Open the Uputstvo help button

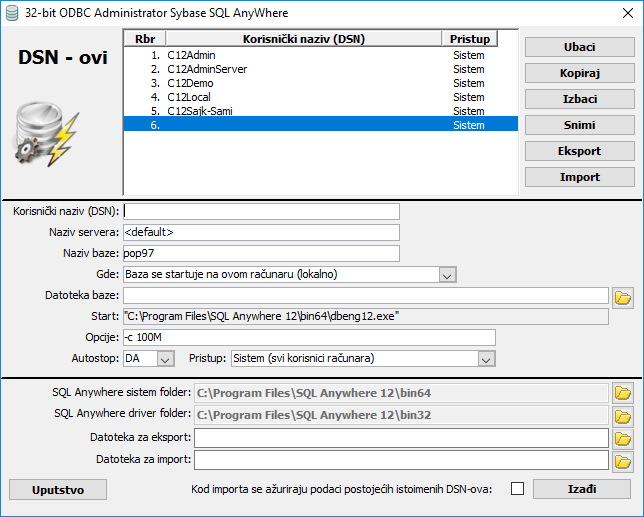[58, 489]
